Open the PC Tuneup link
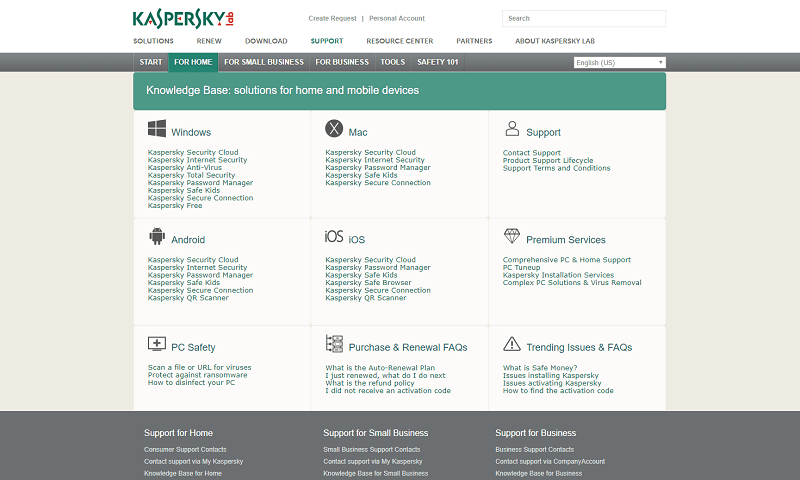 click(521, 267)
